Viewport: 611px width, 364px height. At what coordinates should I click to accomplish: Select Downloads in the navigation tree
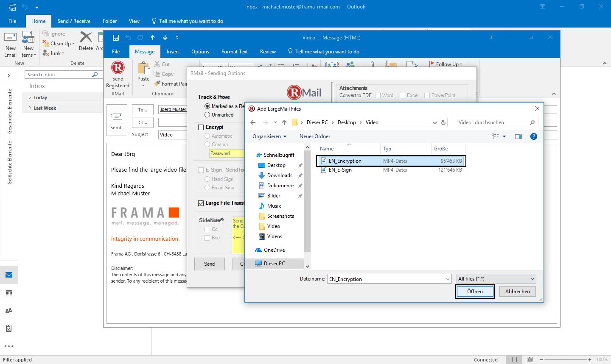(x=280, y=175)
